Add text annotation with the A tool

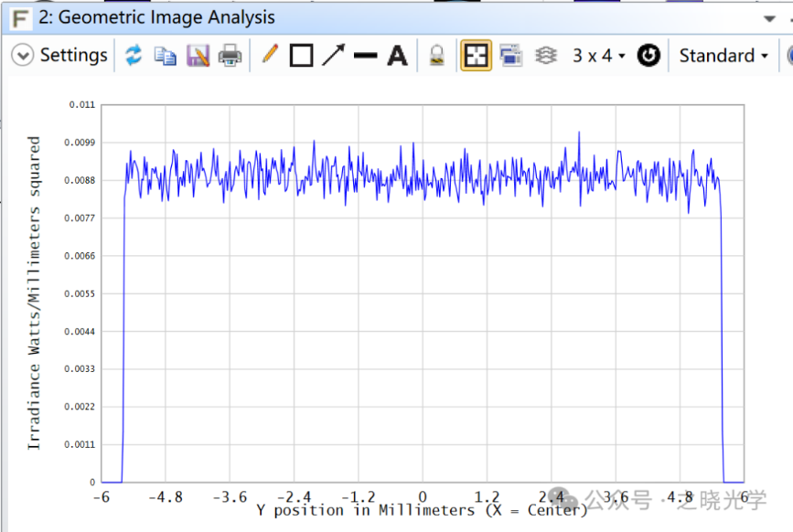[397, 56]
